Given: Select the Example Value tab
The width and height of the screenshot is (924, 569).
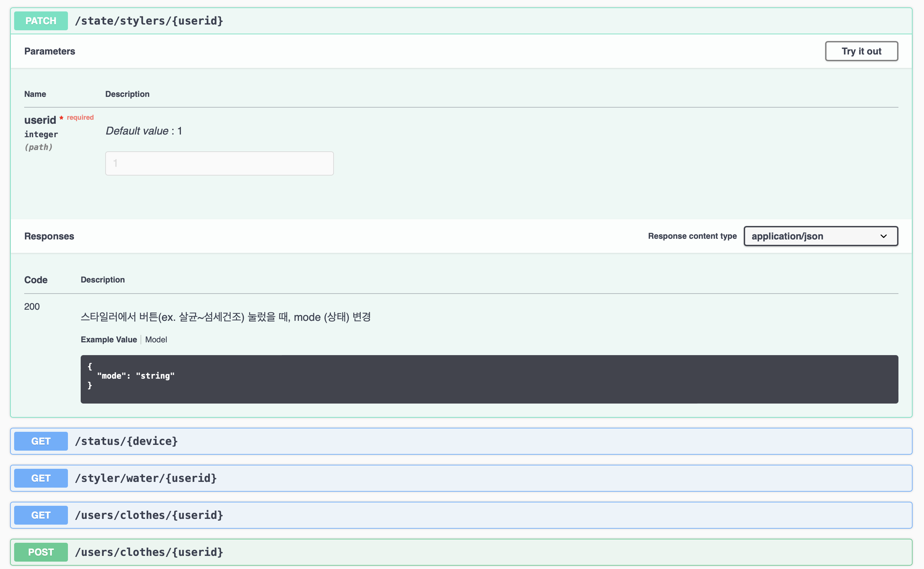Looking at the screenshot, I should tap(108, 339).
